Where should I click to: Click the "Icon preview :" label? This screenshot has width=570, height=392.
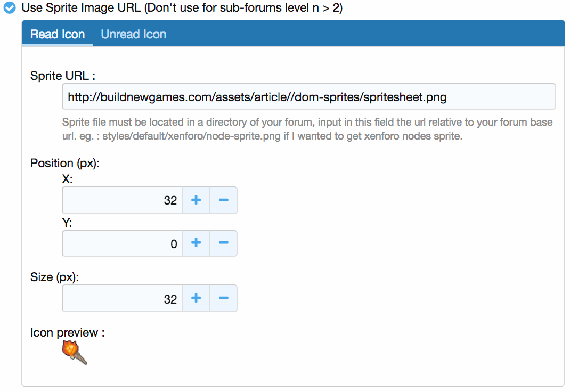tap(67, 333)
